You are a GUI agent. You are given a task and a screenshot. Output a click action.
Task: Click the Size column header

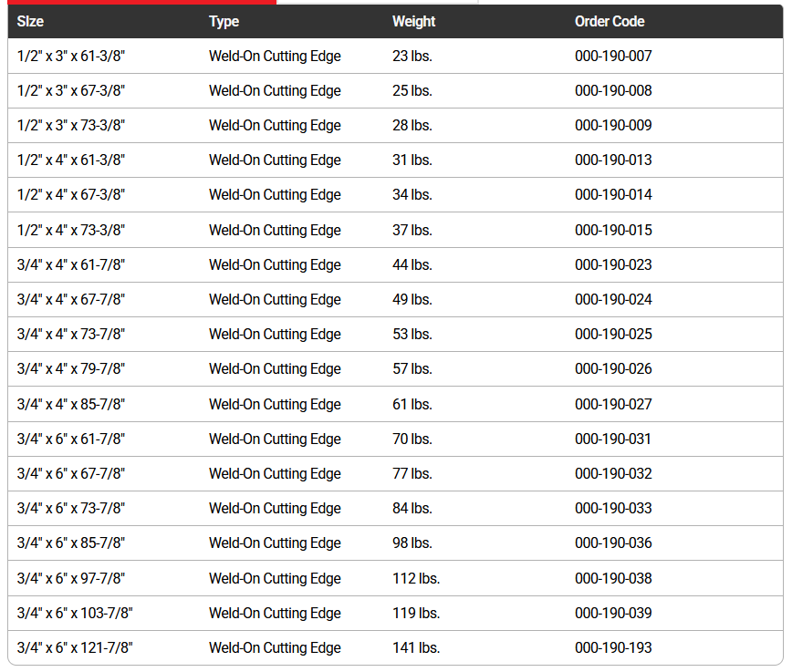[30, 21]
